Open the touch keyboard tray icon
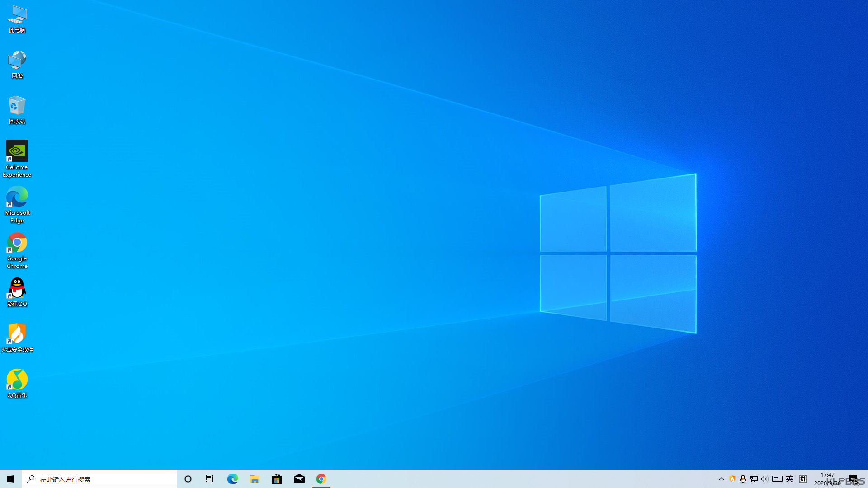868x488 pixels. click(x=777, y=479)
